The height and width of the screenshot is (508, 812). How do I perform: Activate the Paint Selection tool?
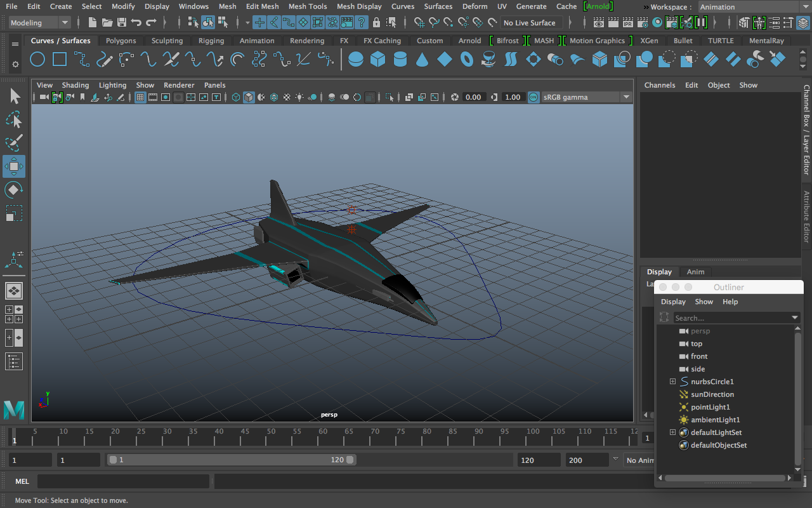(x=14, y=143)
